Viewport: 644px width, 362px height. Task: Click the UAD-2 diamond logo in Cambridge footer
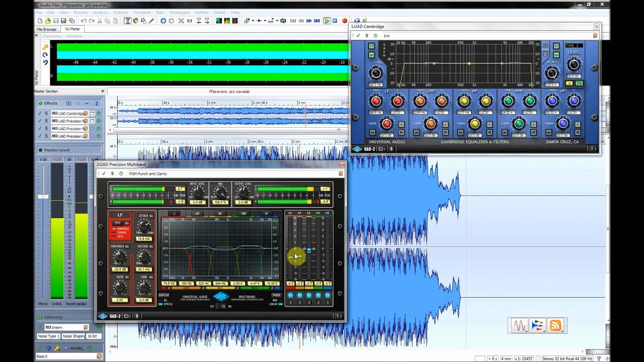pyautogui.click(x=357, y=149)
